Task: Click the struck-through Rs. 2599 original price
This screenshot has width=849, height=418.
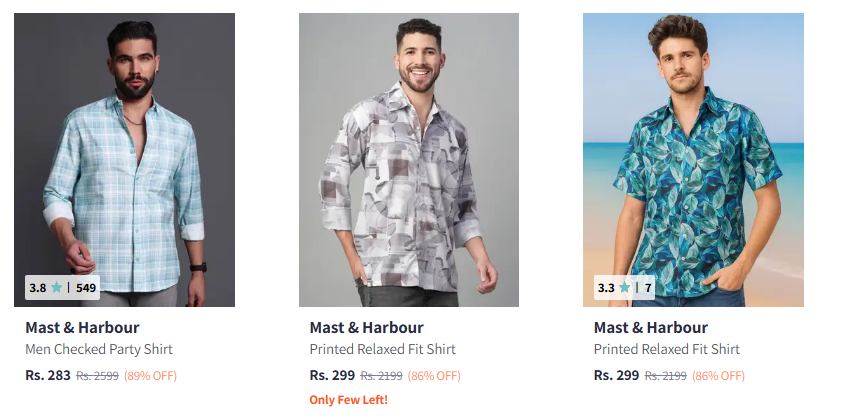Action: [x=97, y=376]
